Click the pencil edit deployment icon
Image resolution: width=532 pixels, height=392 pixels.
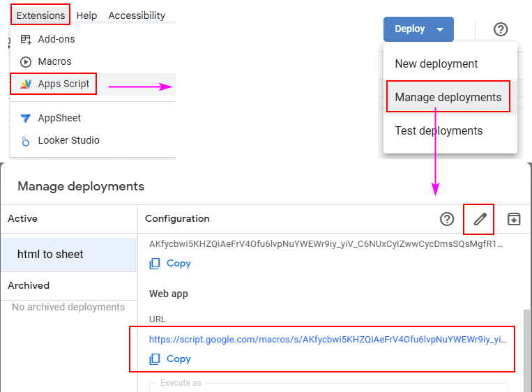[480, 219]
